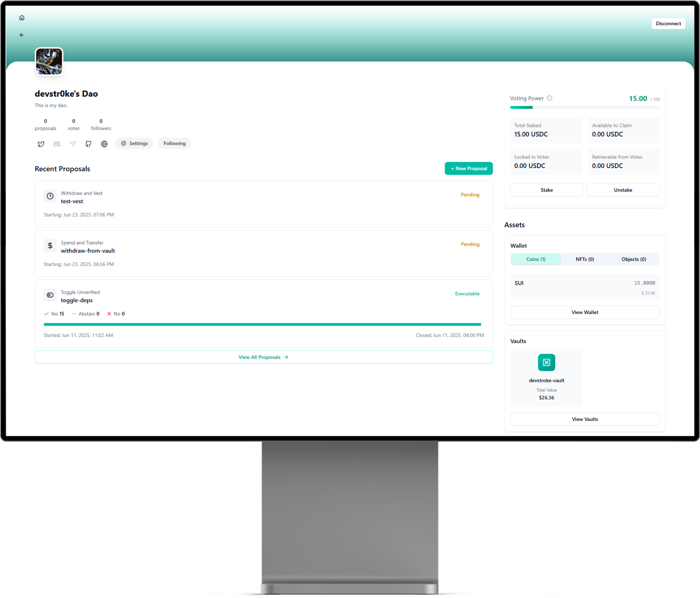Click the devstroke-vault teal vault icon
Viewport: 700px width, 598px height.
(x=546, y=362)
